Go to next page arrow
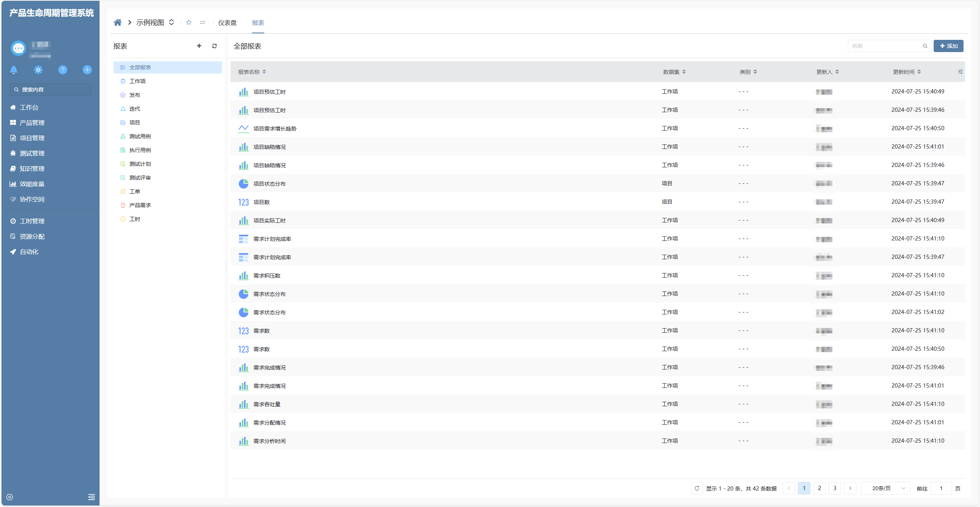 (850, 488)
